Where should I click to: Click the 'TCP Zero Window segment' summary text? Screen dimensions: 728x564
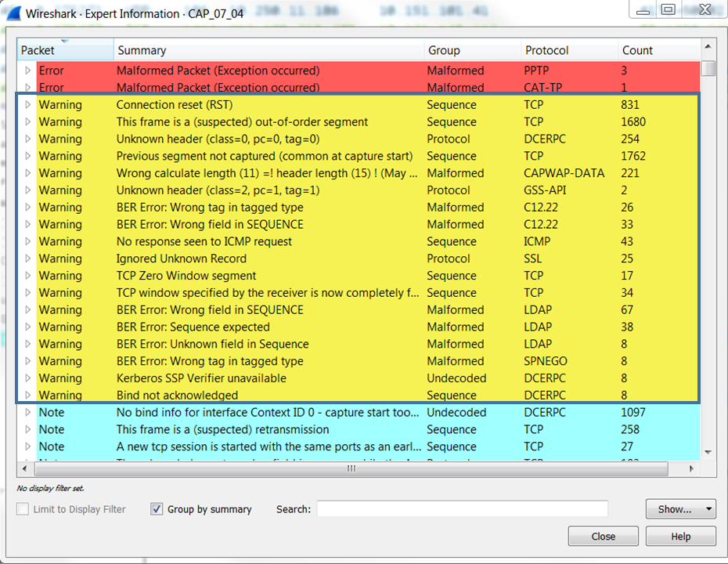[186, 276]
